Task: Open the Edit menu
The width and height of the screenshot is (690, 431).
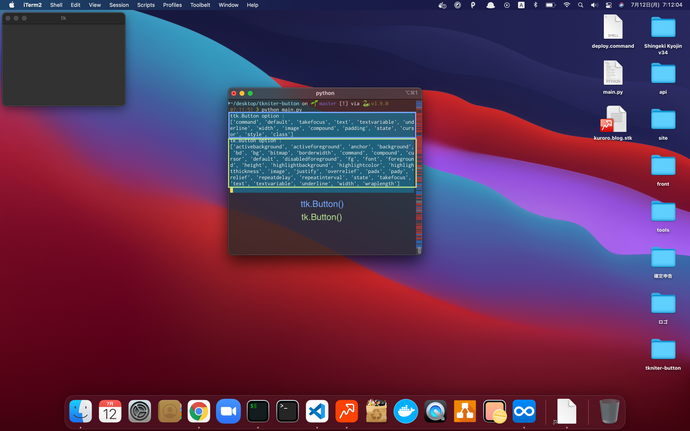Action: click(75, 5)
